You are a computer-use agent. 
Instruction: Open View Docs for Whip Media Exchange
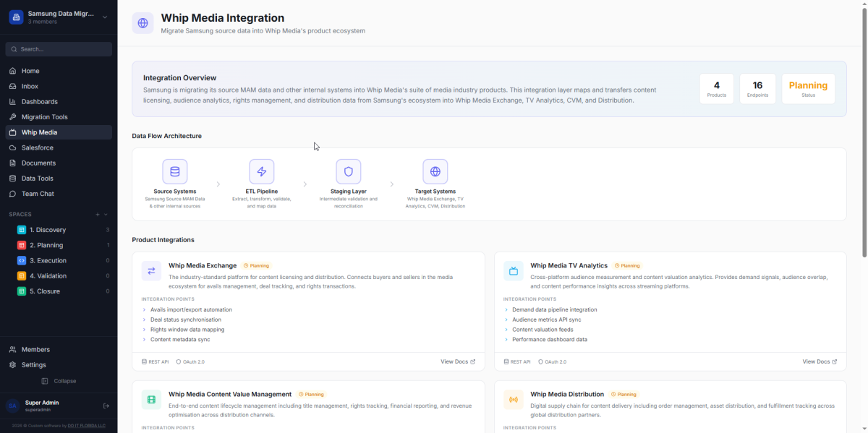(457, 361)
